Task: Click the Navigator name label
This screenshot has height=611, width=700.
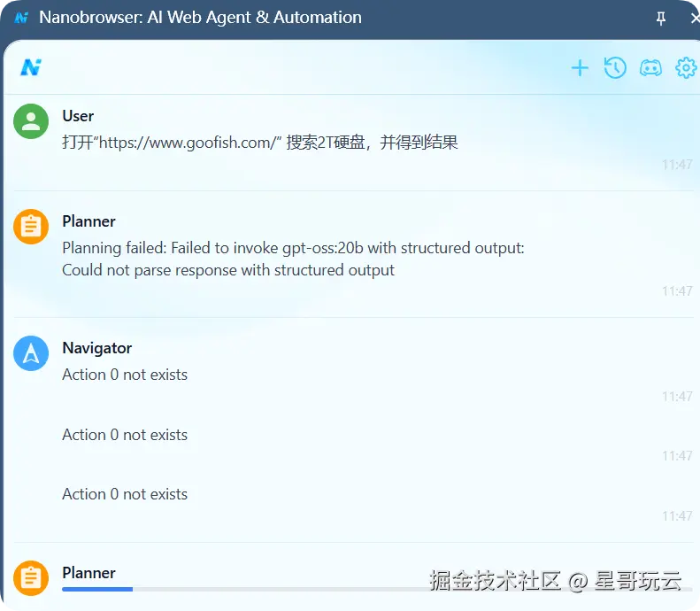Action: pos(97,348)
